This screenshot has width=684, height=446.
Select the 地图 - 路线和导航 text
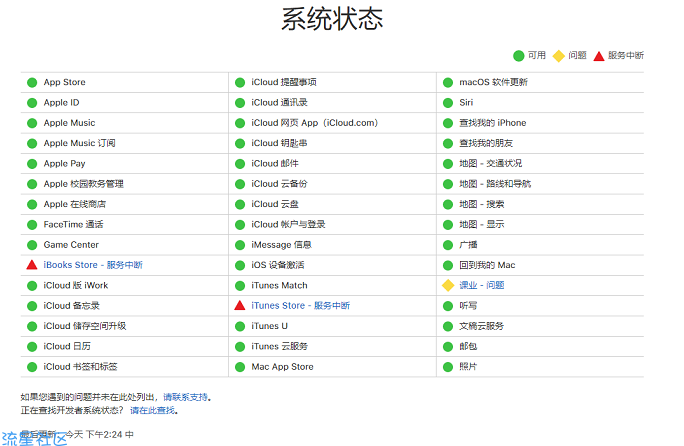495,184
